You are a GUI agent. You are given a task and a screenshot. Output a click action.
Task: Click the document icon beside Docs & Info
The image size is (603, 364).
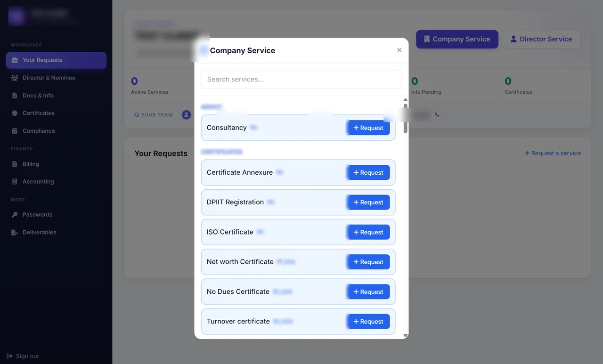point(15,96)
